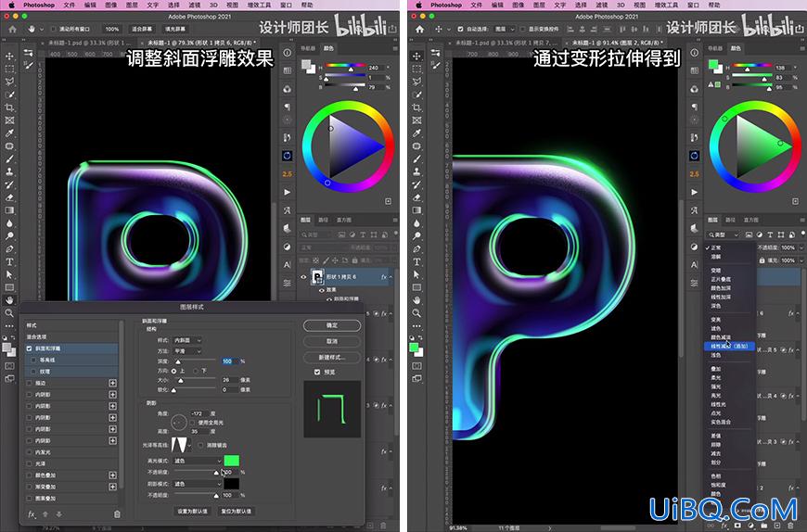Screen dimensions: 807x532
Task: Select the Dodge tool in right window
Action: (x=416, y=236)
